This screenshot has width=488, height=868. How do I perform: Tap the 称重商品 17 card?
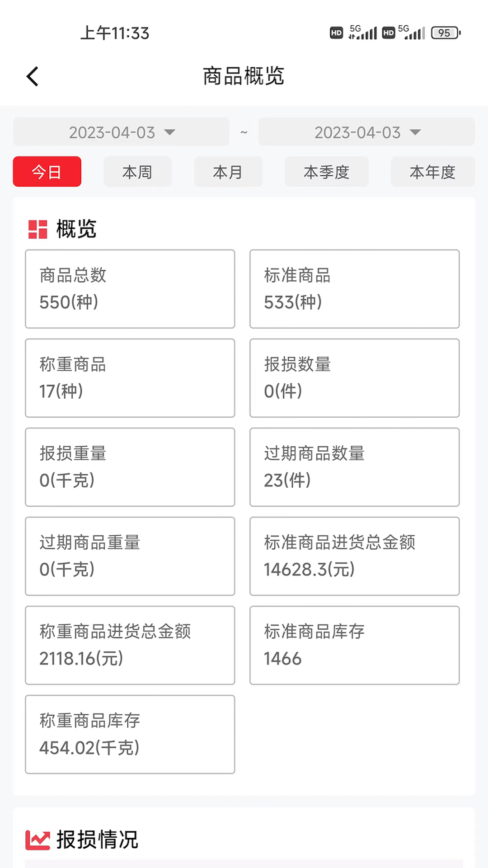(x=130, y=378)
